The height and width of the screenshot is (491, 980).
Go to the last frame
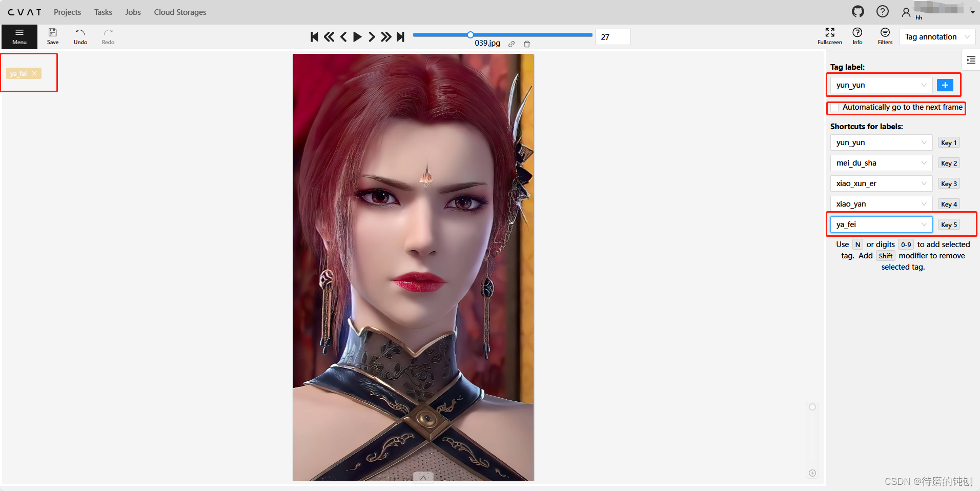400,37
